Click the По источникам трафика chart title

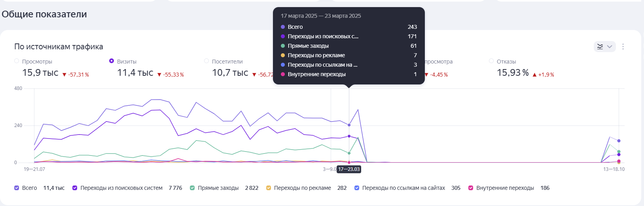pyautogui.click(x=59, y=47)
